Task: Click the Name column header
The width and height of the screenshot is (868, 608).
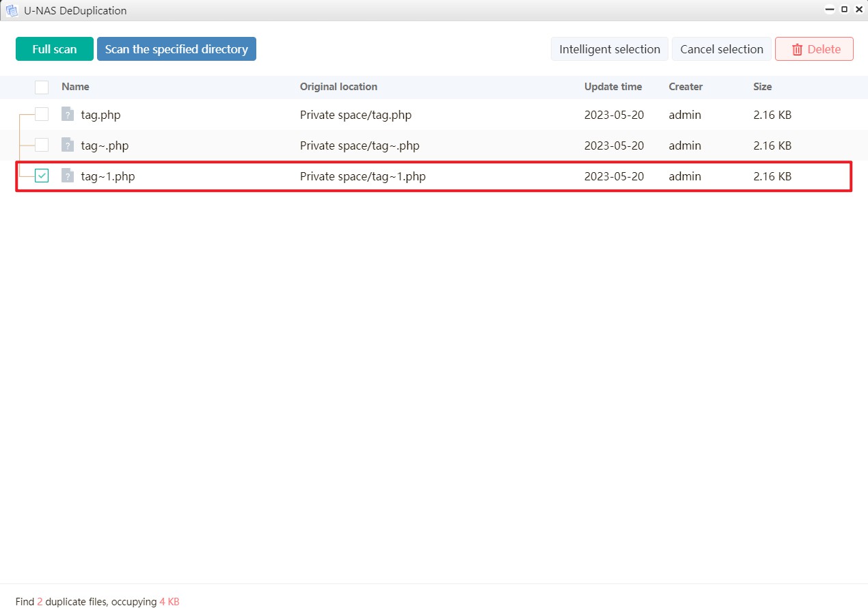Action: click(x=75, y=87)
